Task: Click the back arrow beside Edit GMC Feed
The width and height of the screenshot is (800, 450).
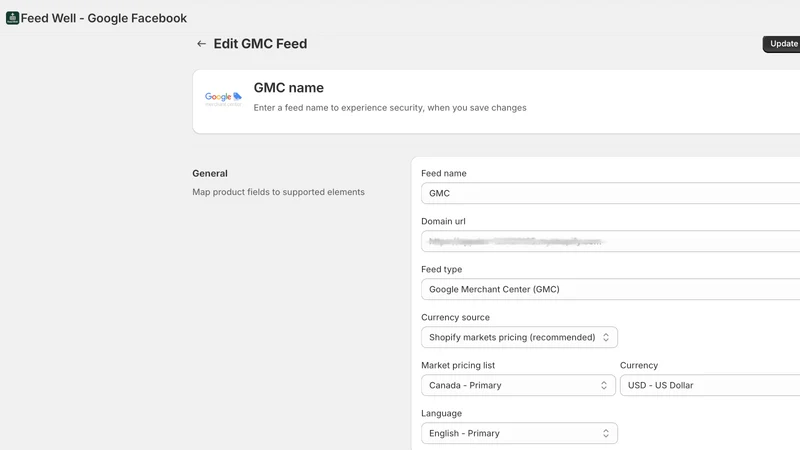Action: 202,44
